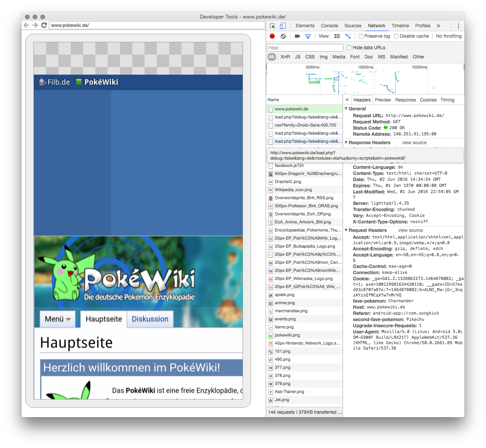The height and width of the screenshot is (448, 486).
Task: Select the css?family=Droid+Sans:400,700 request
Action: (x=305, y=125)
